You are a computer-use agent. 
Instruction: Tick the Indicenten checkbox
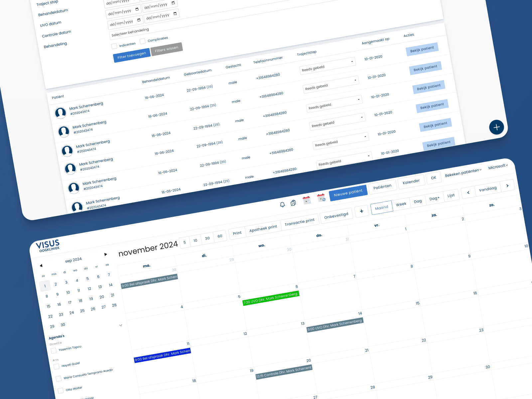(114, 46)
